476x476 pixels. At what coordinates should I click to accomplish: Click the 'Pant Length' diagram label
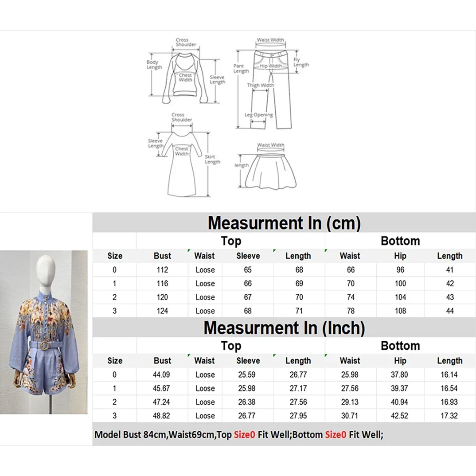(x=241, y=68)
